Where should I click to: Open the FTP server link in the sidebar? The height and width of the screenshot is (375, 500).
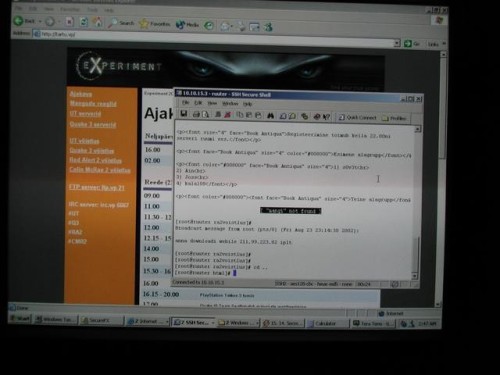point(97,188)
